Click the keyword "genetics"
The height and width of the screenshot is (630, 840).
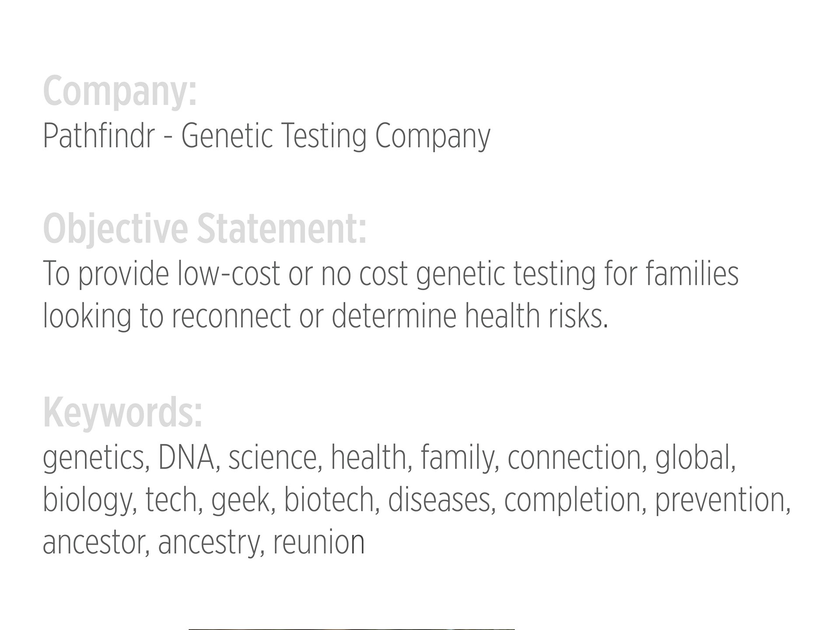coord(93,458)
